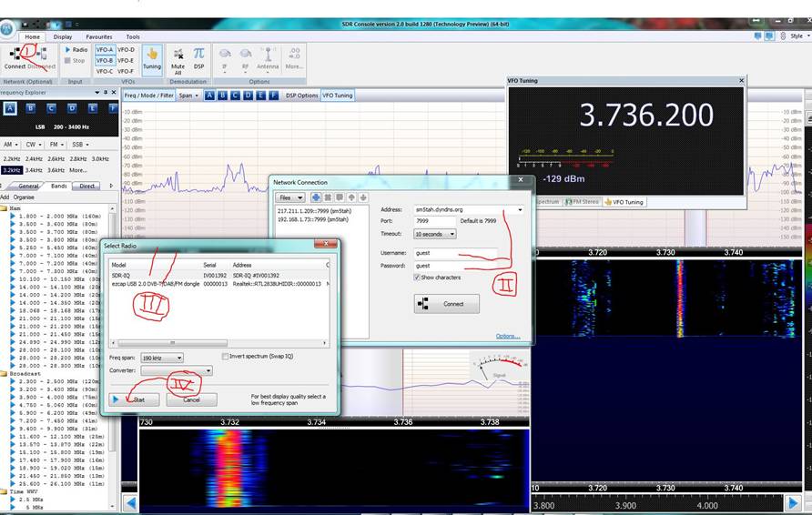Open the Span dropdown in spectrum toolbar
812x515 pixels.
tap(188, 96)
